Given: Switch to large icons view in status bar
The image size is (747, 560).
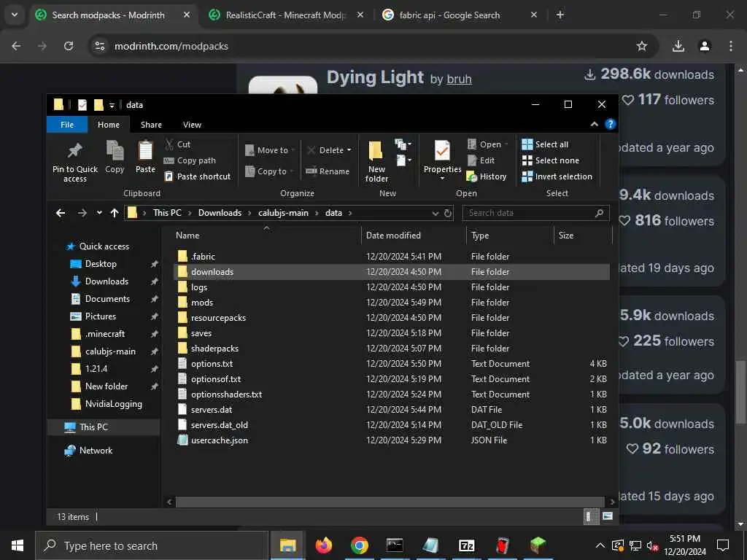Looking at the screenshot, I should [x=607, y=516].
